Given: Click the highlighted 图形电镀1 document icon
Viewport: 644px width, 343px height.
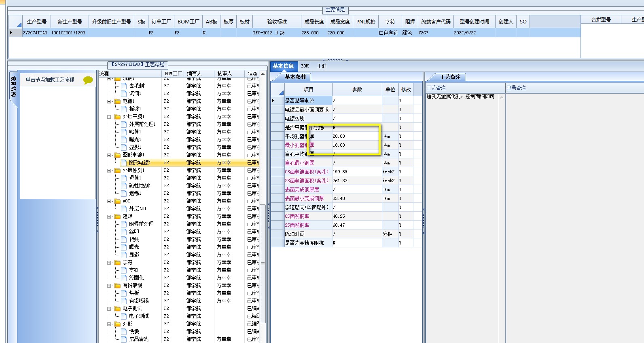Looking at the screenshot, I should (x=124, y=162).
